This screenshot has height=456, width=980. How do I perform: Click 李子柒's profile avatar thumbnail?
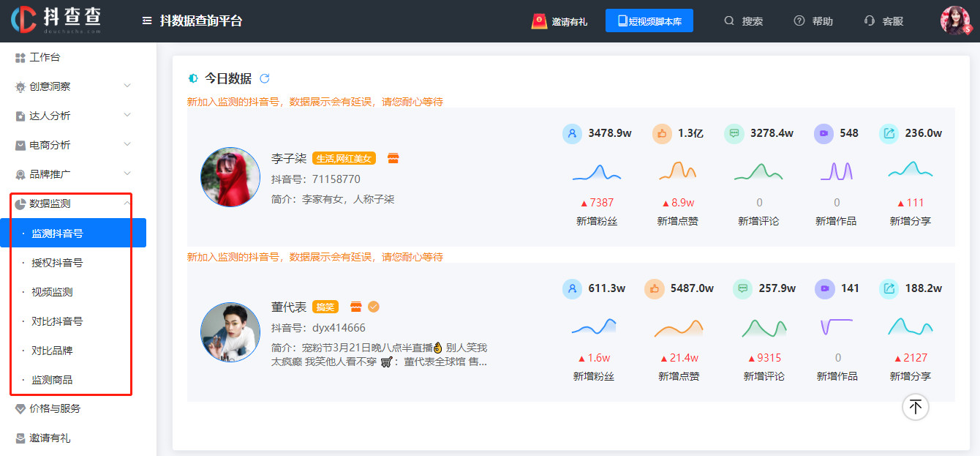pyautogui.click(x=230, y=177)
